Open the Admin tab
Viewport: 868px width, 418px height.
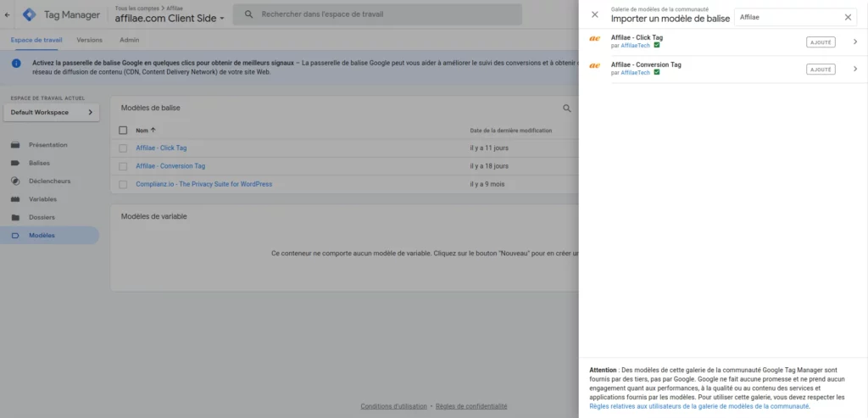coord(130,40)
